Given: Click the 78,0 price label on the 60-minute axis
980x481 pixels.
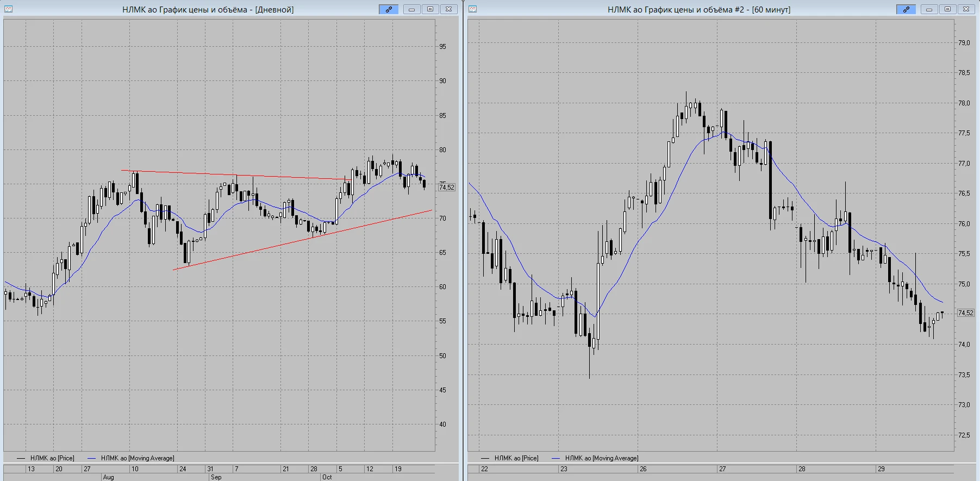Looking at the screenshot, I should [x=964, y=103].
